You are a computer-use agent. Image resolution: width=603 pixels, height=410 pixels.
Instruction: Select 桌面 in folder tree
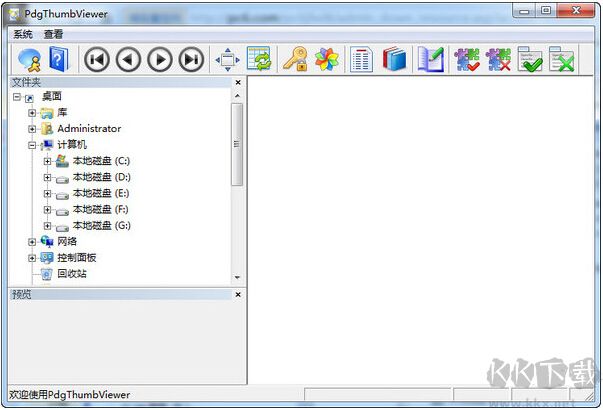click(52, 96)
